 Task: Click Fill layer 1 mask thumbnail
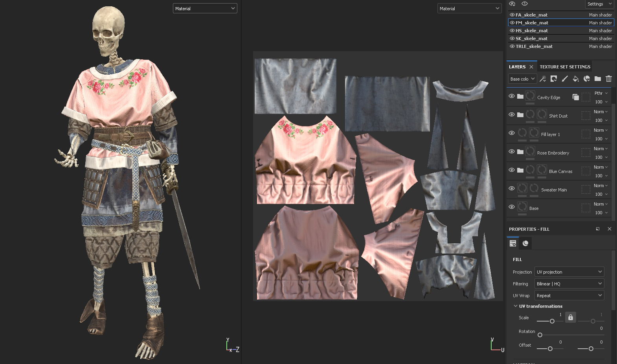tap(534, 133)
